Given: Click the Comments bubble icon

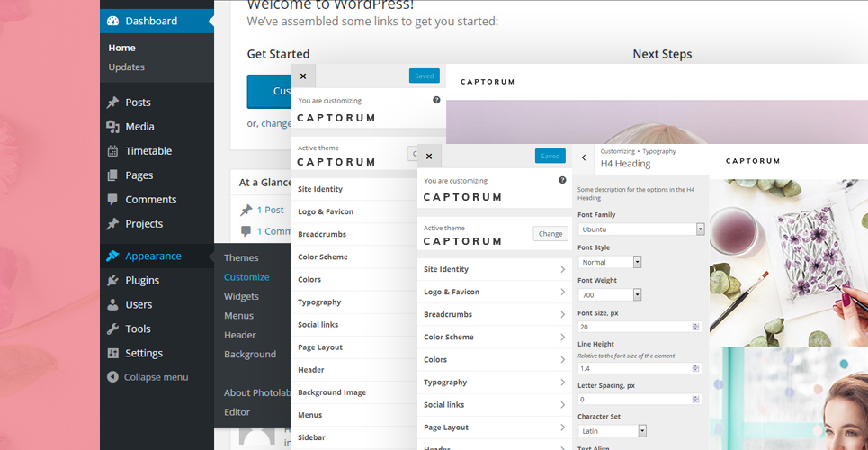Looking at the screenshot, I should point(113,200).
